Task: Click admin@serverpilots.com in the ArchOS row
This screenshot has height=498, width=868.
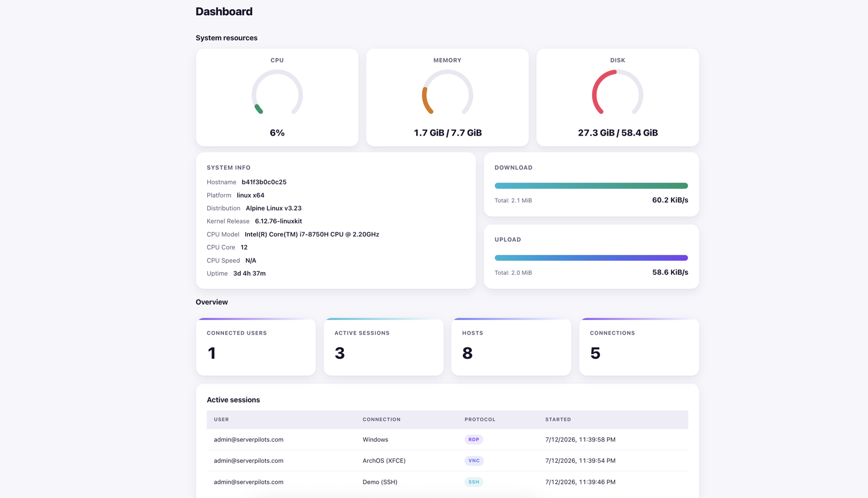Action: pyautogui.click(x=248, y=461)
